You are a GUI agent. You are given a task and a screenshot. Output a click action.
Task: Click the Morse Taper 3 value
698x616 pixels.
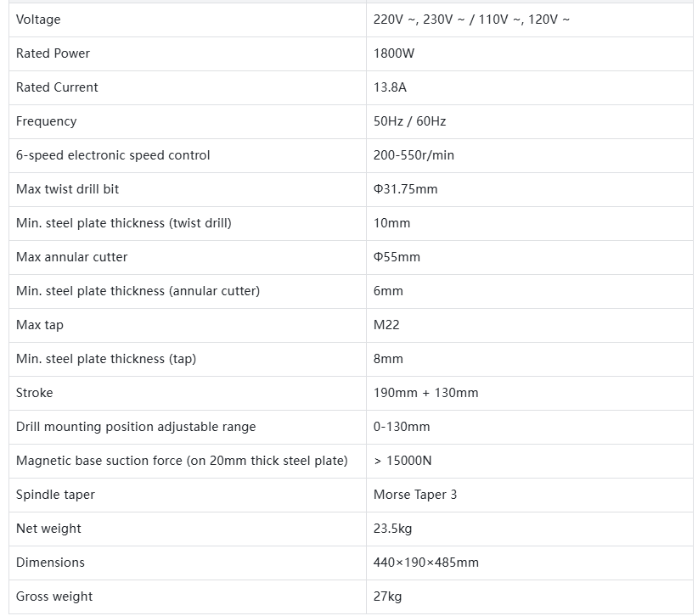pos(415,495)
